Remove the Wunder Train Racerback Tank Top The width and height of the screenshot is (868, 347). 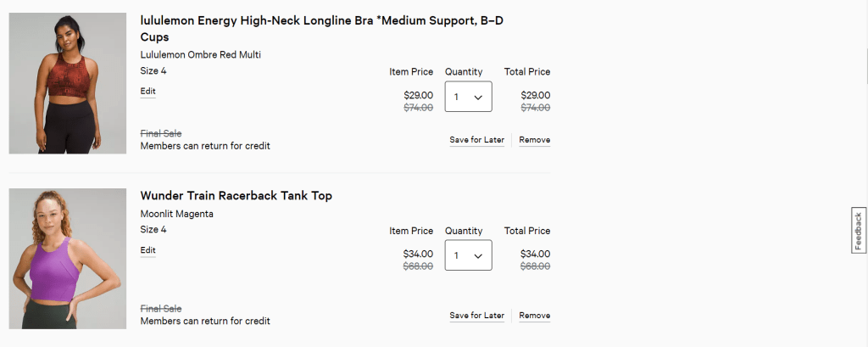pos(534,316)
